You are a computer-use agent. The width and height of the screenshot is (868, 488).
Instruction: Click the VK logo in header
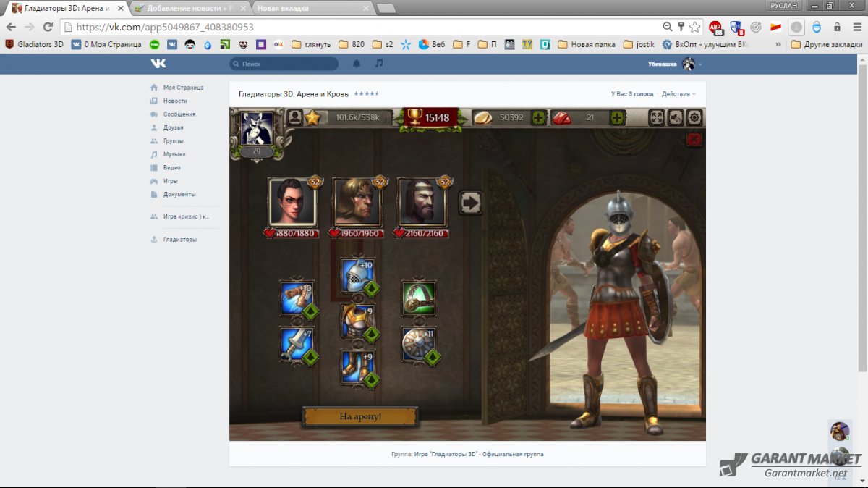(158, 64)
